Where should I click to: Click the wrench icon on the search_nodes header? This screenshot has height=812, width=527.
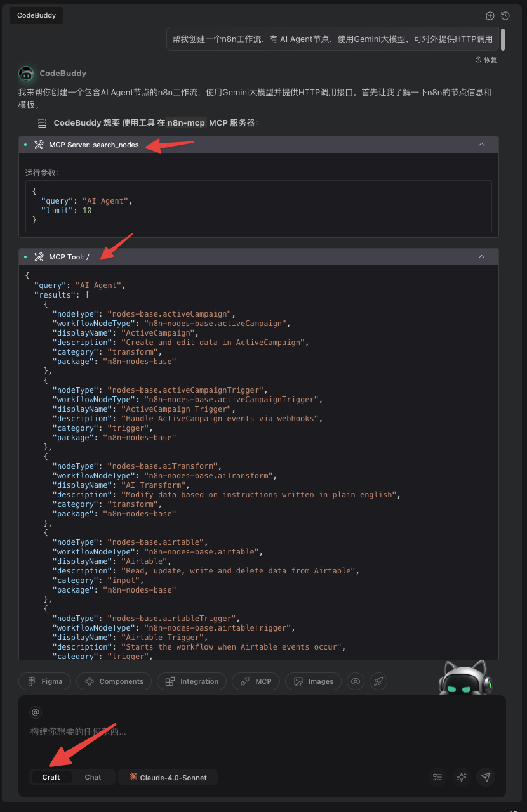pos(39,145)
